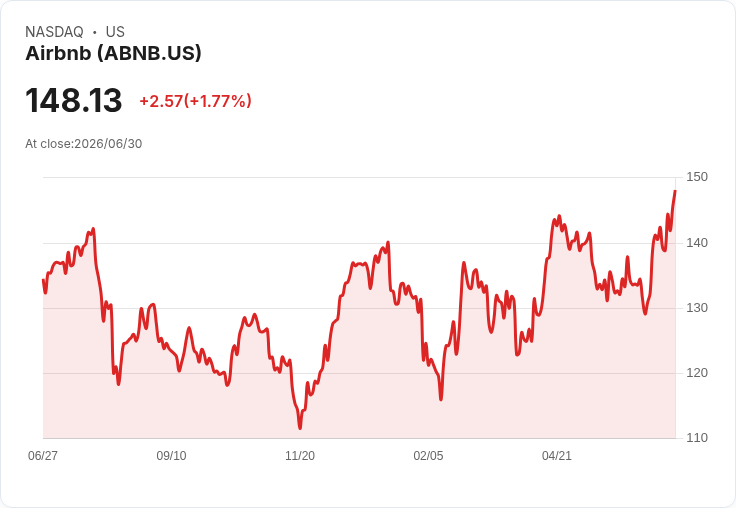Click the NASDAQ exchange label
736x508 pixels.
tap(54, 32)
